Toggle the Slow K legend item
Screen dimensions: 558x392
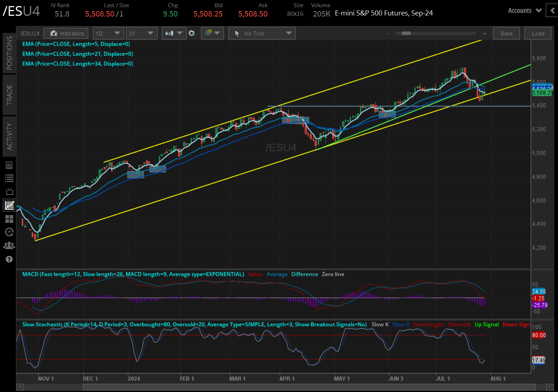tap(380, 324)
